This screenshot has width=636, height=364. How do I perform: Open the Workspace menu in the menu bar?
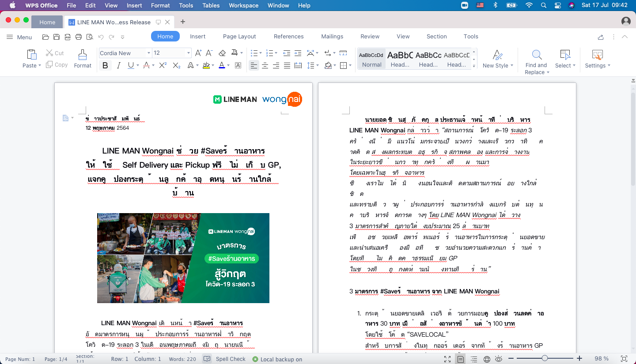coord(244,5)
